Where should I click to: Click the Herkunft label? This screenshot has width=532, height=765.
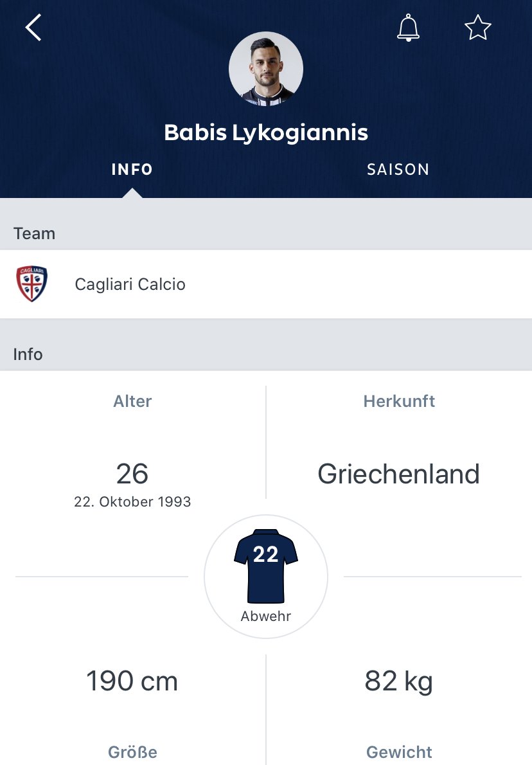tap(399, 401)
